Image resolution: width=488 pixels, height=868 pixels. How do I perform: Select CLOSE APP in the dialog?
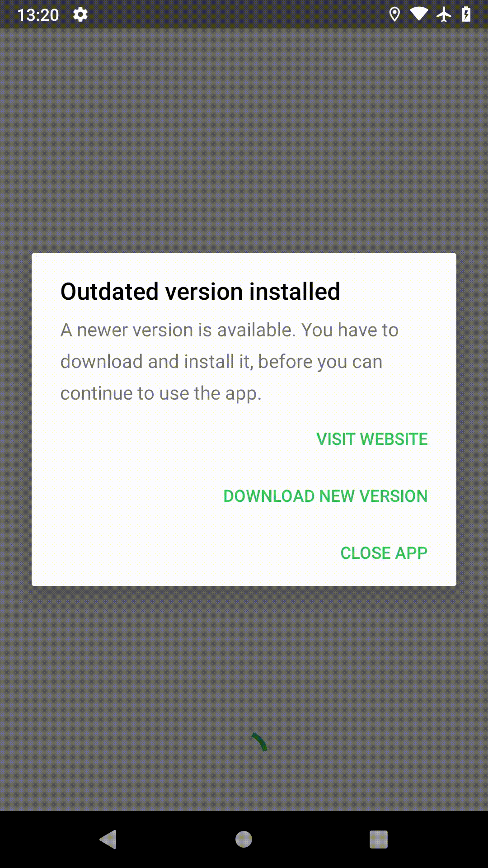coord(384,553)
